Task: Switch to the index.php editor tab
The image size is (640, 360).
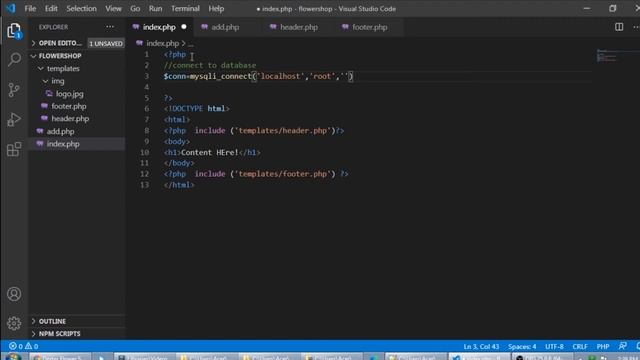Action: (x=159, y=27)
